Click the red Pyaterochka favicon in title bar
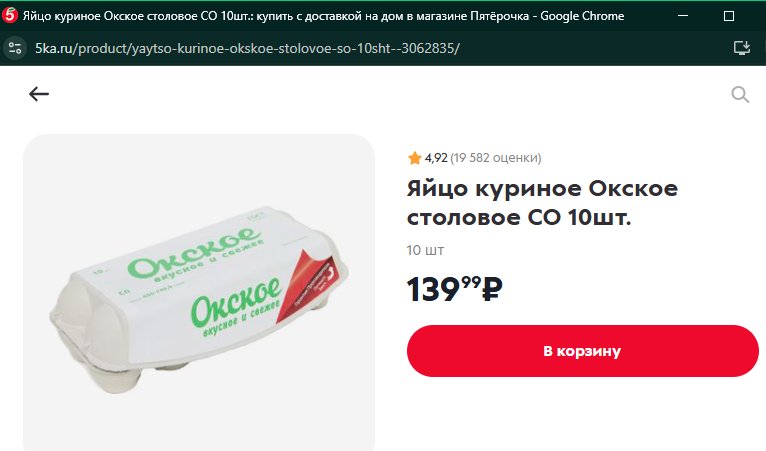The image size is (766, 451). click(9, 16)
